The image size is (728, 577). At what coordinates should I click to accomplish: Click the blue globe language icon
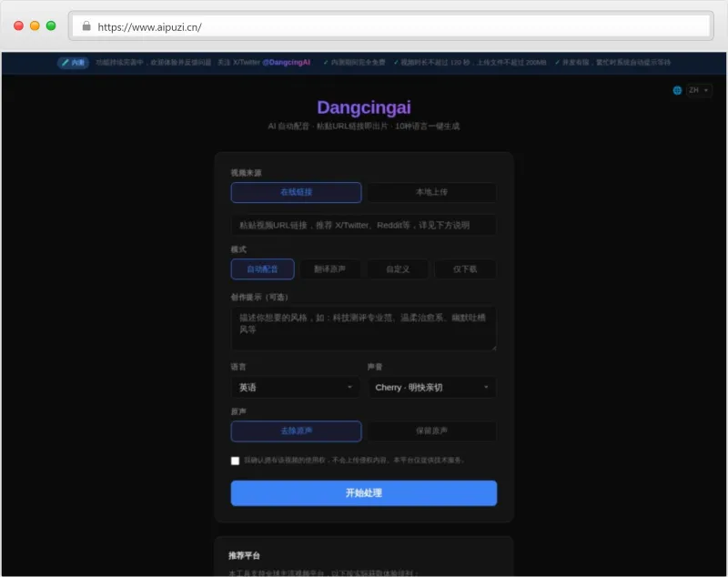[677, 91]
